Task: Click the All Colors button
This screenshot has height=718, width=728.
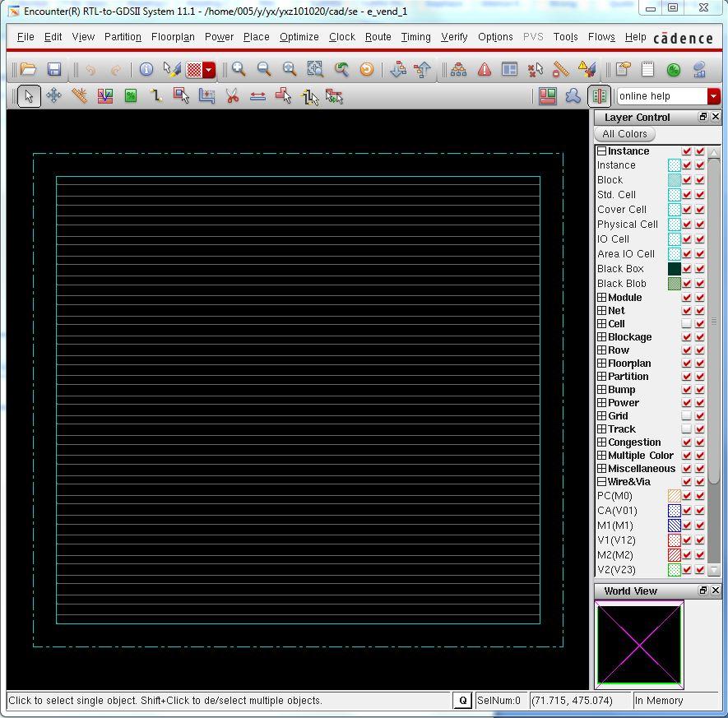Action: pyautogui.click(x=624, y=134)
